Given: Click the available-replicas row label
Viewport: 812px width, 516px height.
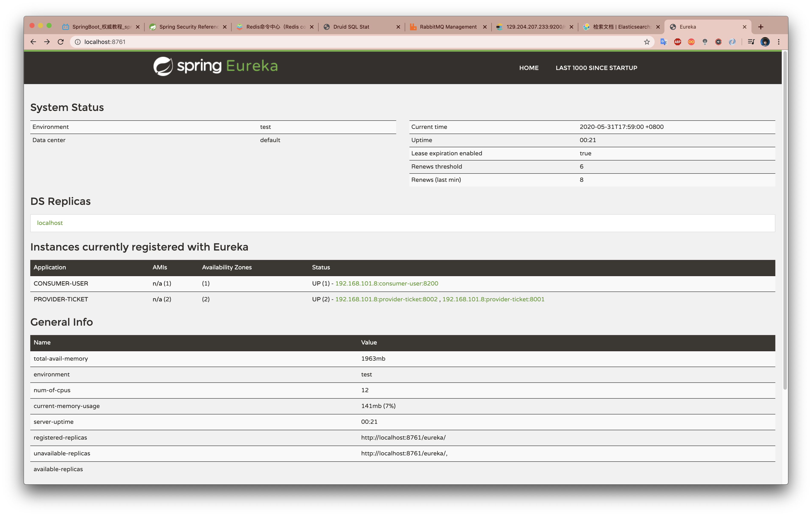Looking at the screenshot, I should [x=58, y=469].
